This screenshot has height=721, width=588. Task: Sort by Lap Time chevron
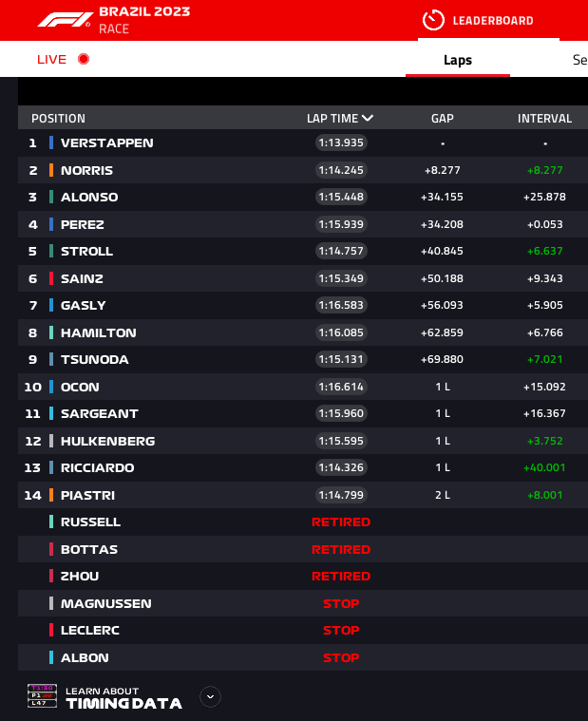tap(368, 118)
